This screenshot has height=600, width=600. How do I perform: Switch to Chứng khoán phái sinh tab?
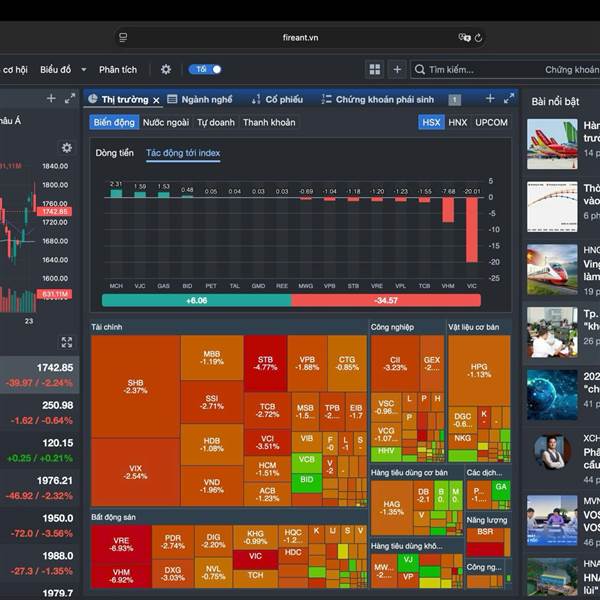(378, 99)
